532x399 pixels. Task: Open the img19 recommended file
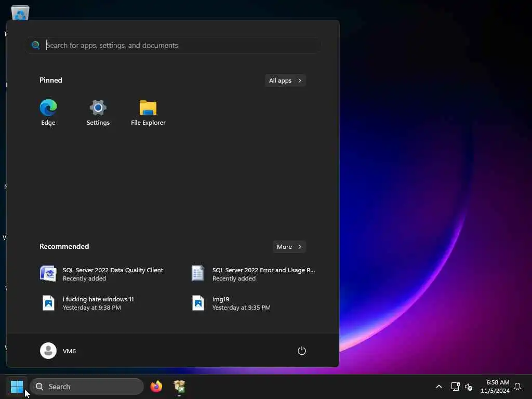pos(231,303)
